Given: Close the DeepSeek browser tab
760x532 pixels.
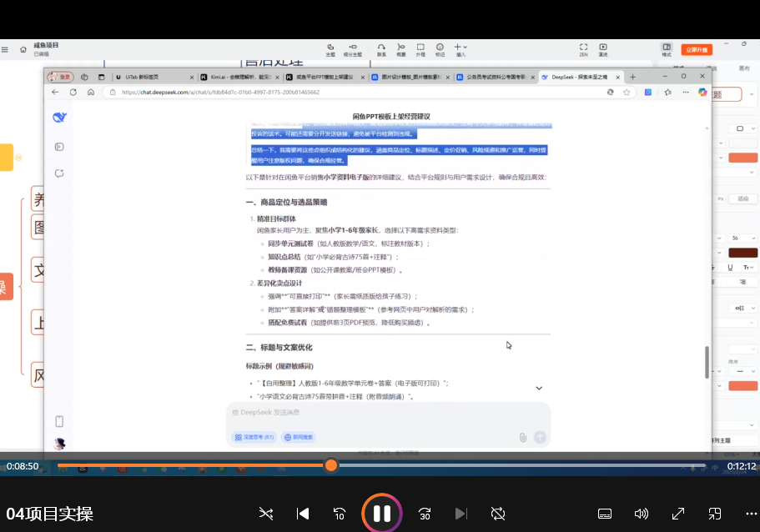Looking at the screenshot, I should point(617,77).
